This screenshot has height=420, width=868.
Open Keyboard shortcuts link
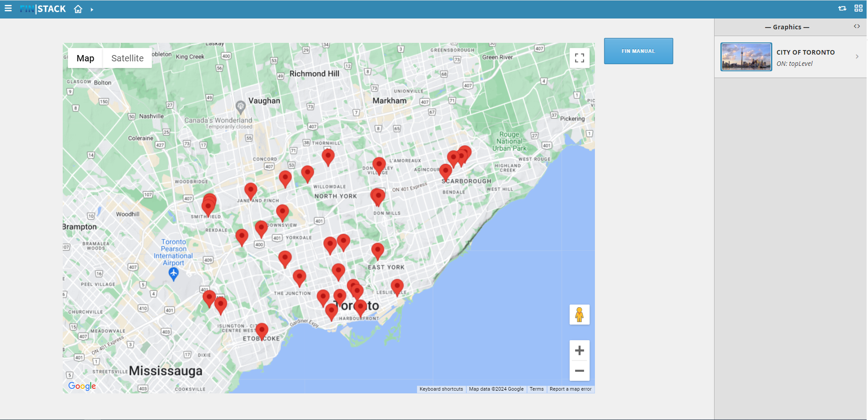coord(441,389)
